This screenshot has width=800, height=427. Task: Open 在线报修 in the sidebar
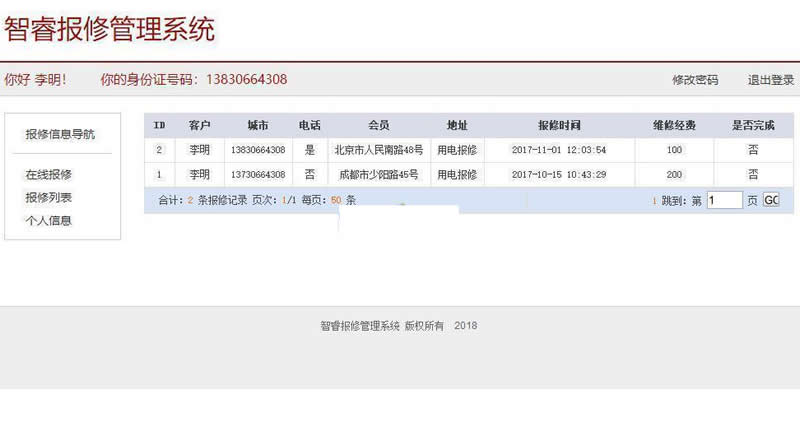pos(48,174)
